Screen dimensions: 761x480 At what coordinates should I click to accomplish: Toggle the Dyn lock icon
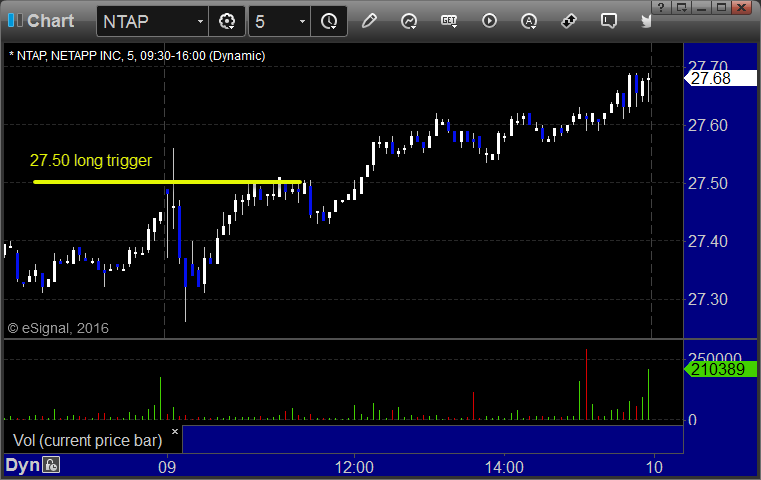[50, 465]
